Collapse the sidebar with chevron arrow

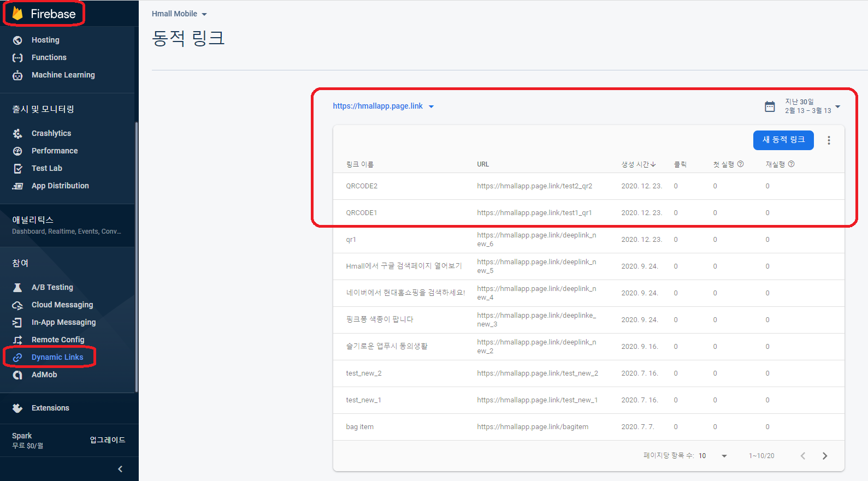(x=120, y=469)
